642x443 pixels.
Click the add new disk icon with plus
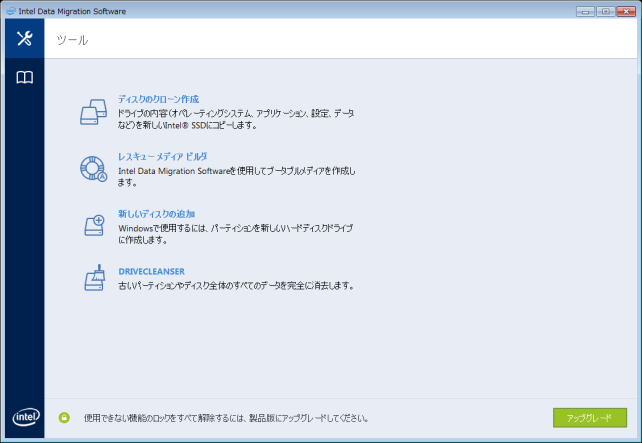click(95, 226)
